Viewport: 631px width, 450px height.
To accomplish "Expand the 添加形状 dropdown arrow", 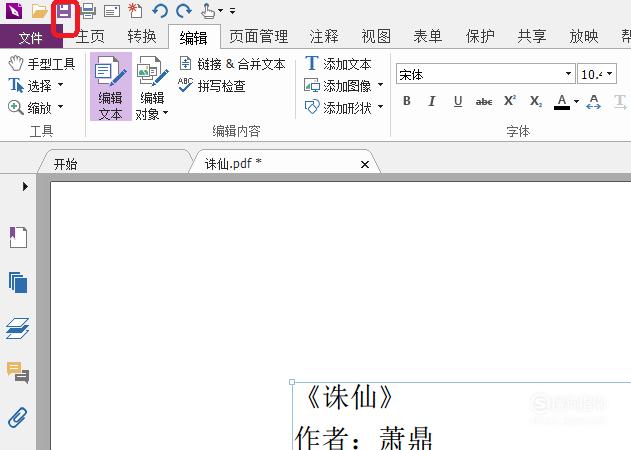I will pos(380,107).
